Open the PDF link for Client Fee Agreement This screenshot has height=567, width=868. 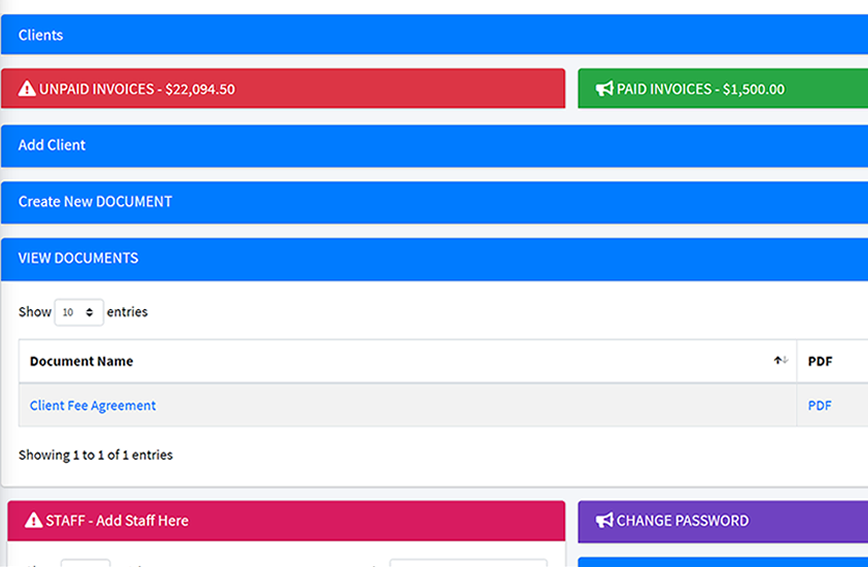point(819,405)
